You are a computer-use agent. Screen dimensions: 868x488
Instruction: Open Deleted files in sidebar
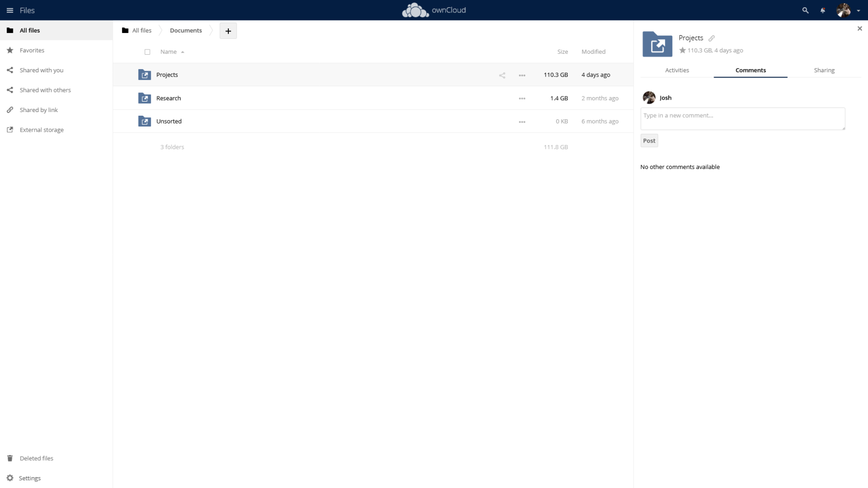coord(36,459)
